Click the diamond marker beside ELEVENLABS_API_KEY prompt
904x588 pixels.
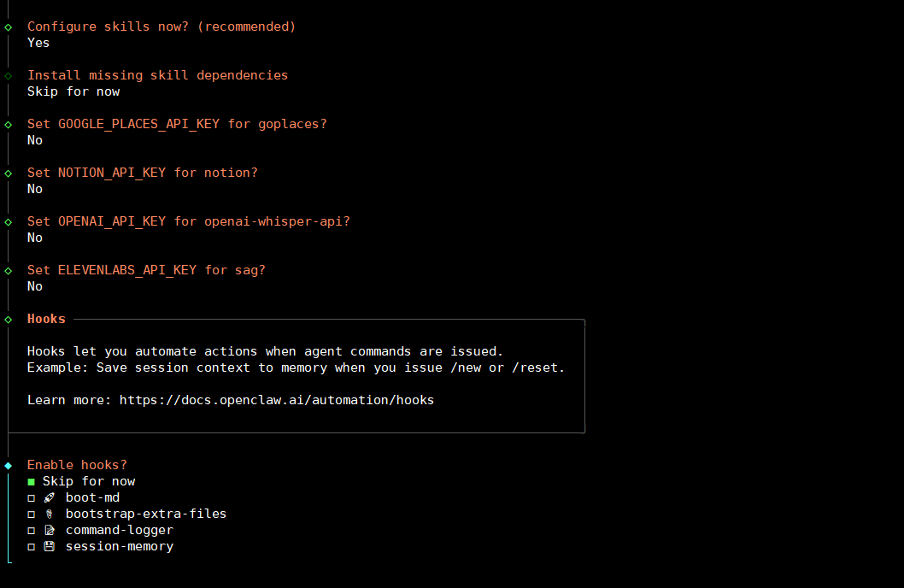coord(9,270)
